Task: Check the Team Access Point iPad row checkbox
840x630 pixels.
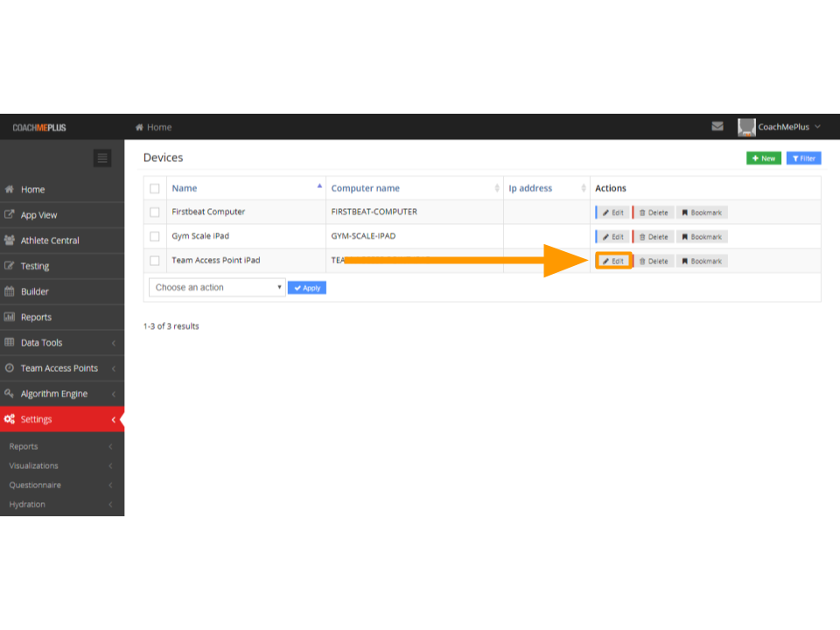Action: coord(155,261)
